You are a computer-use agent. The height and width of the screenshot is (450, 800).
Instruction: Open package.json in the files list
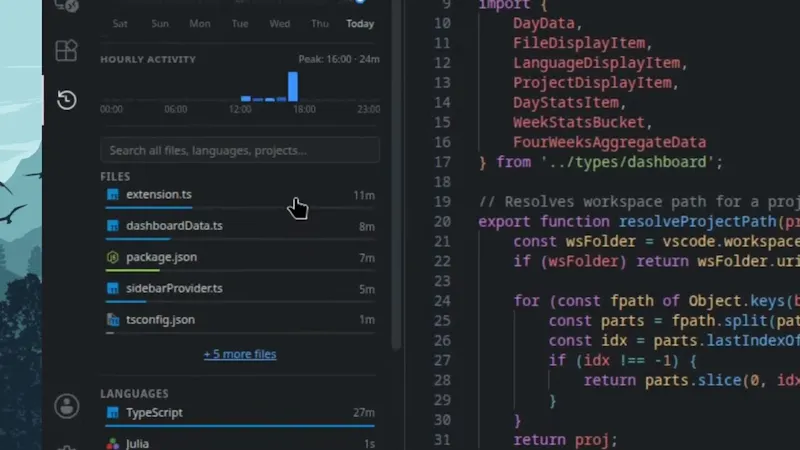coord(240,260)
